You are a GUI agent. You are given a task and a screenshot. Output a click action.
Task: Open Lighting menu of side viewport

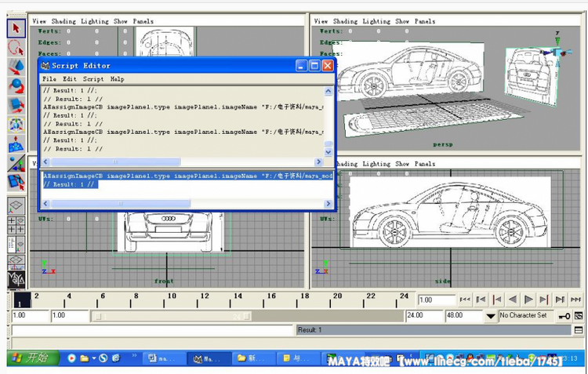376,164
